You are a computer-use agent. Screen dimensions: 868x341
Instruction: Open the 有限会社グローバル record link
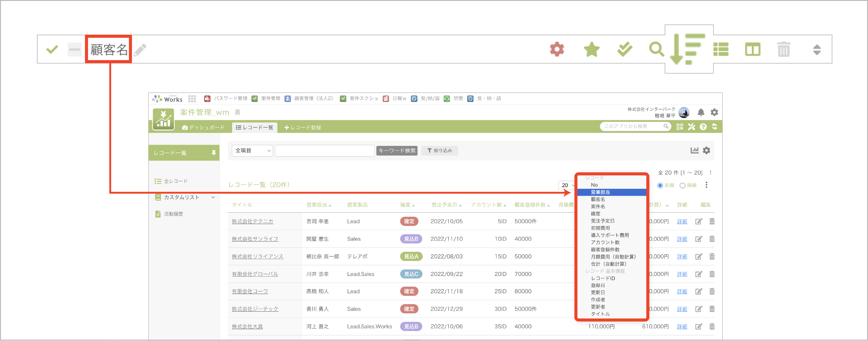click(x=255, y=274)
